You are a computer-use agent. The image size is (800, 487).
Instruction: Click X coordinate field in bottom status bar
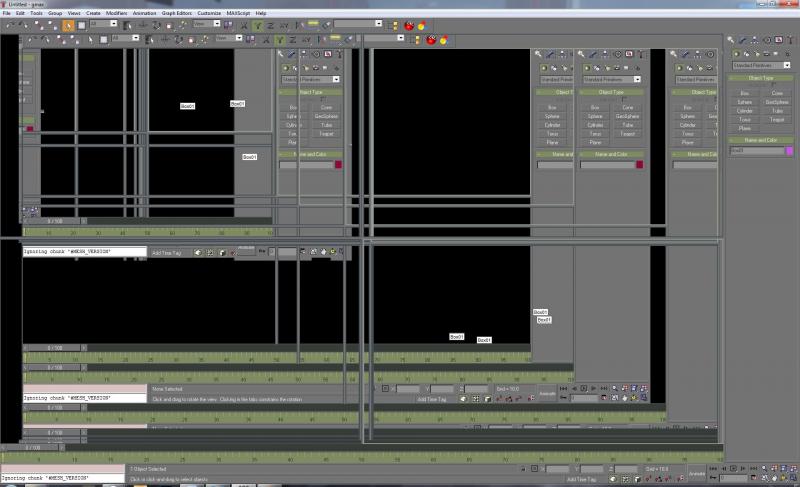557,469
